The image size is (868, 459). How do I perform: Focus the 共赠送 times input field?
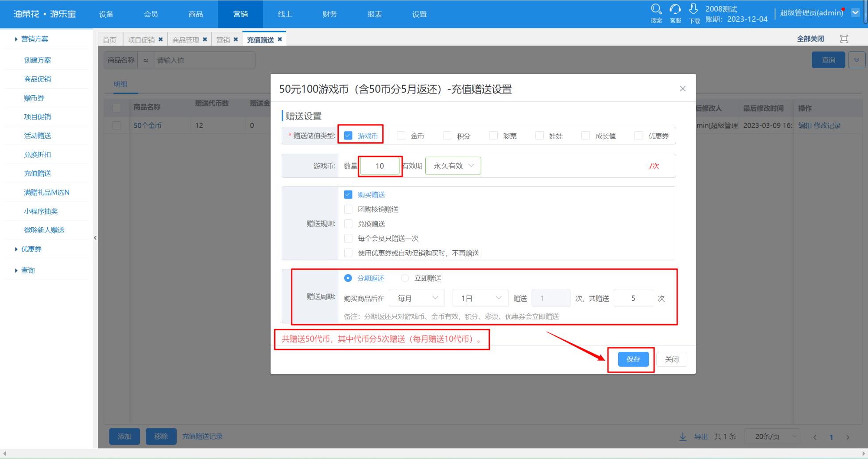633,298
